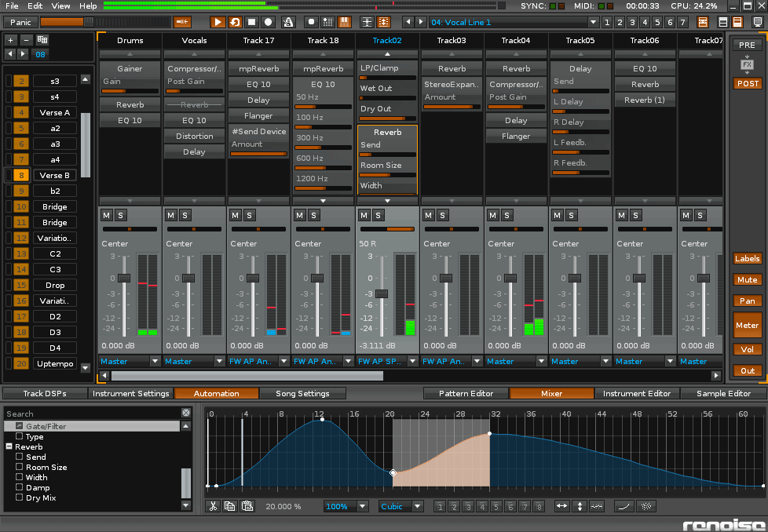Start playback with the Play button
768x532 pixels.
click(x=218, y=22)
